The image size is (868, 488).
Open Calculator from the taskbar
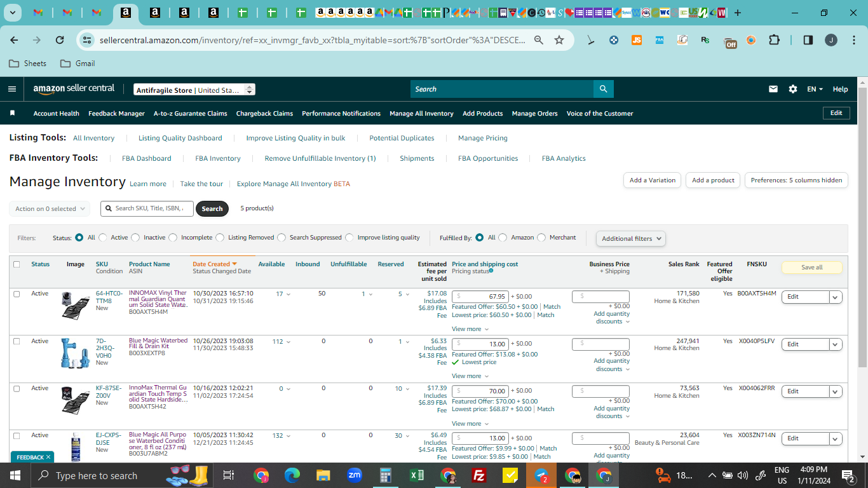(x=386, y=475)
